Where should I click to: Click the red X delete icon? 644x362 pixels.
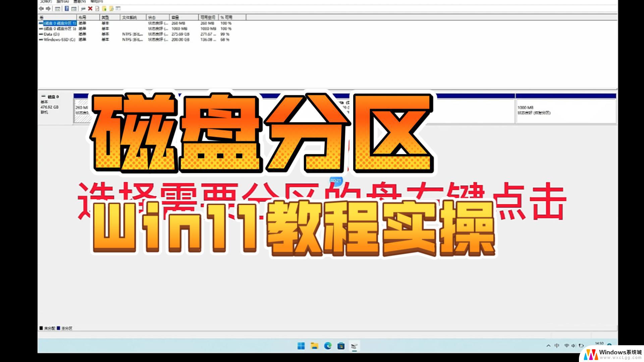click(90, 9)
